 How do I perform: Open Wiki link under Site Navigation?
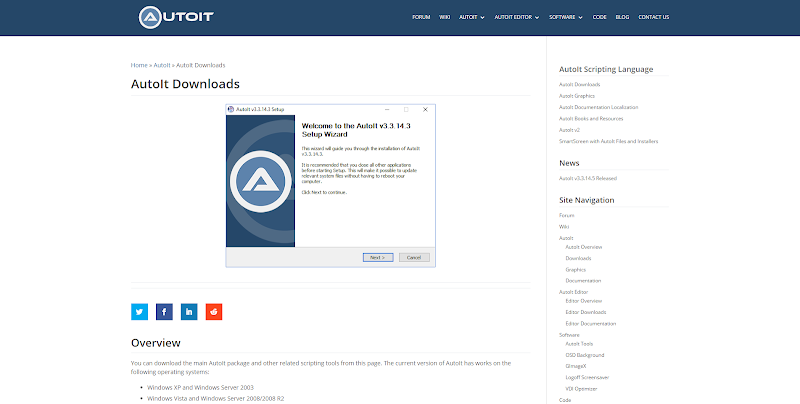pyautogui.click(x=564, y=226)
